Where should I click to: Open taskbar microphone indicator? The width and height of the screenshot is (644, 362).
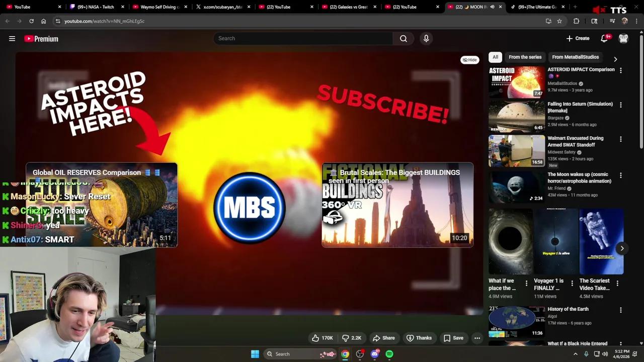coord(586,354)
